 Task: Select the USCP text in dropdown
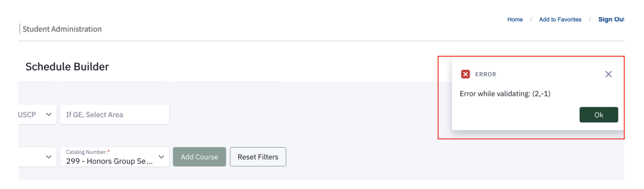pos(27,114)
